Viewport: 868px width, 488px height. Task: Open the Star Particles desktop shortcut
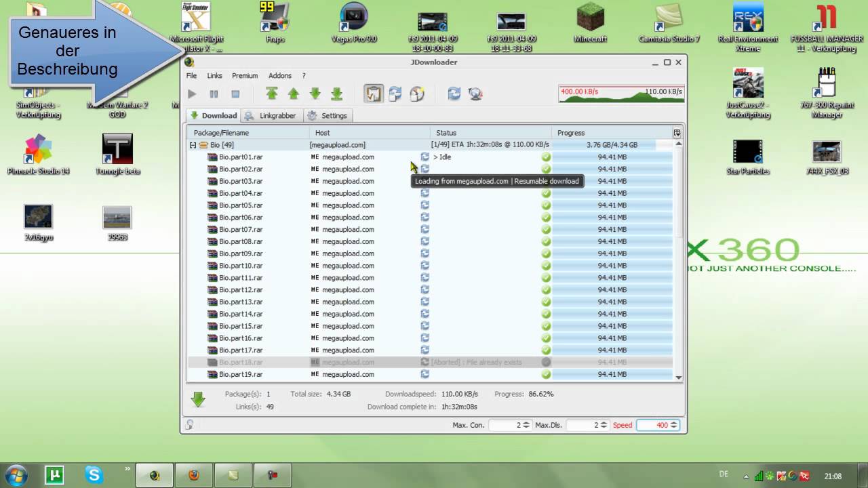pos(748,157)
